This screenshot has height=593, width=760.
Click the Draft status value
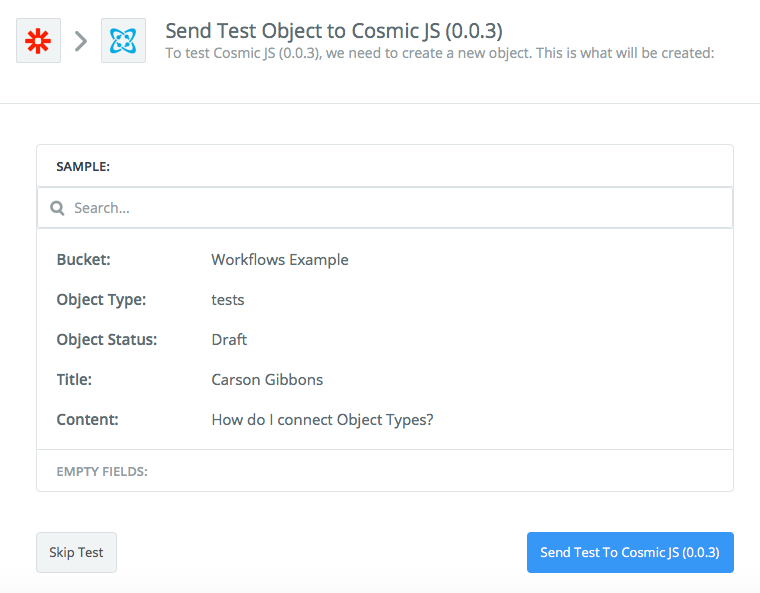[229, 340]
